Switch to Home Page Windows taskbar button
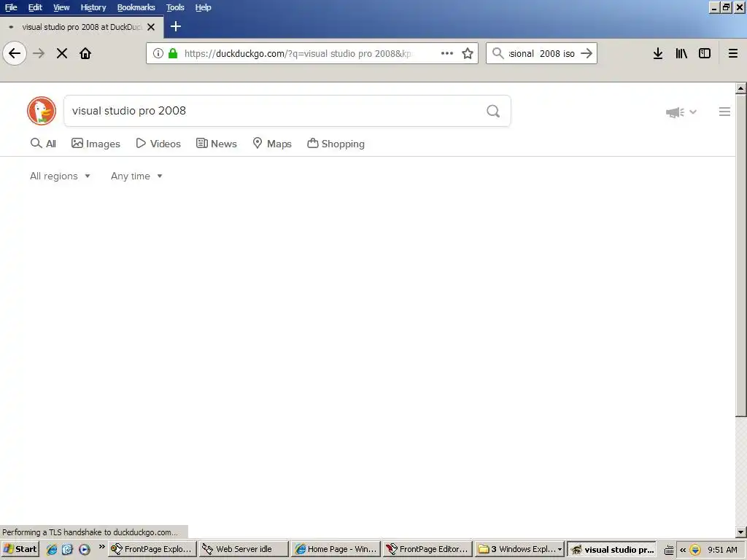747x560 pixels. click(x=336, y=549)
